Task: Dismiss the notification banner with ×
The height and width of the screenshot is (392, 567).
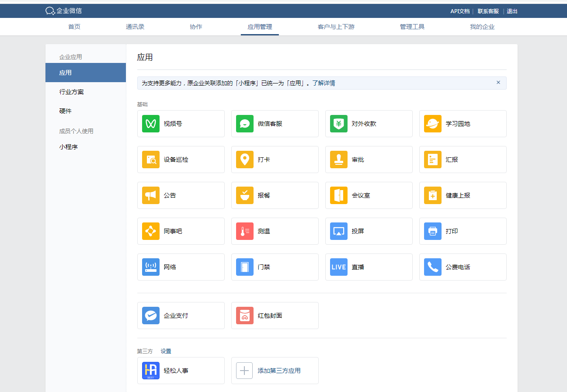Action: [498, 82]
